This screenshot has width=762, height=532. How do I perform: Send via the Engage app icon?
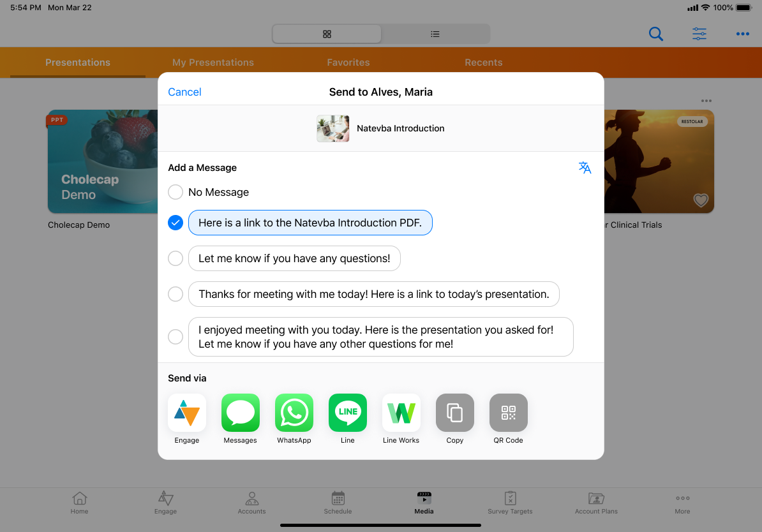(187, 413)
